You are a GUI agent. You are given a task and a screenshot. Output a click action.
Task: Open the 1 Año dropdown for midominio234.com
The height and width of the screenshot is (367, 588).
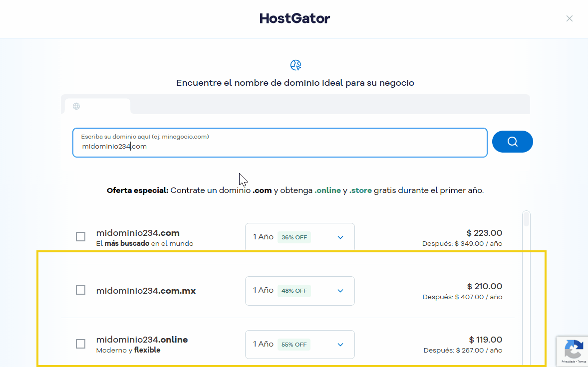tap(299, 237)
